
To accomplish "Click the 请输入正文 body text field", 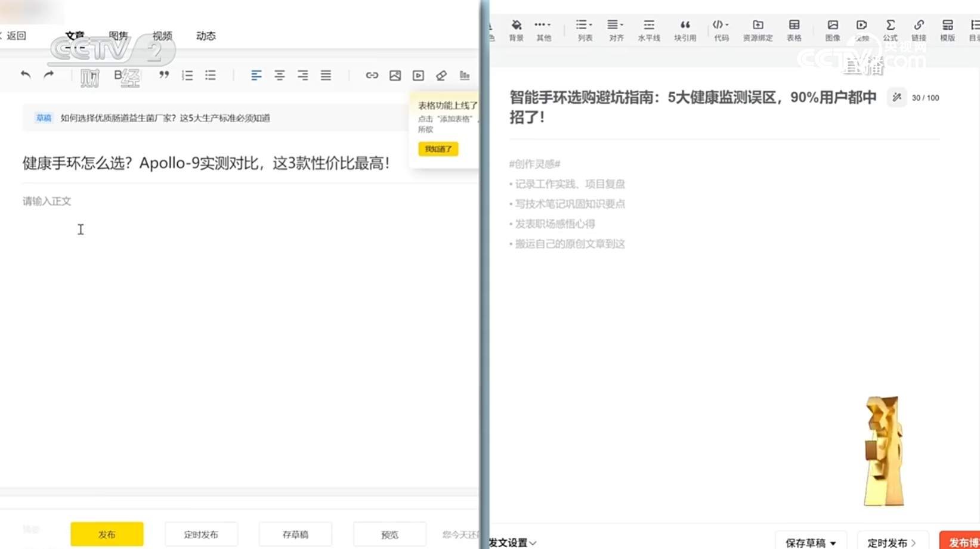I will (x=47, y=201).
